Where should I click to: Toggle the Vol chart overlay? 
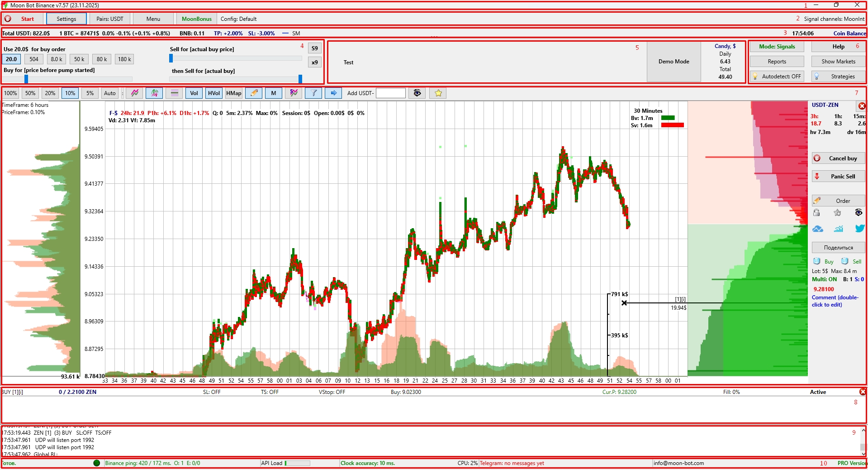tap(194, 93)
